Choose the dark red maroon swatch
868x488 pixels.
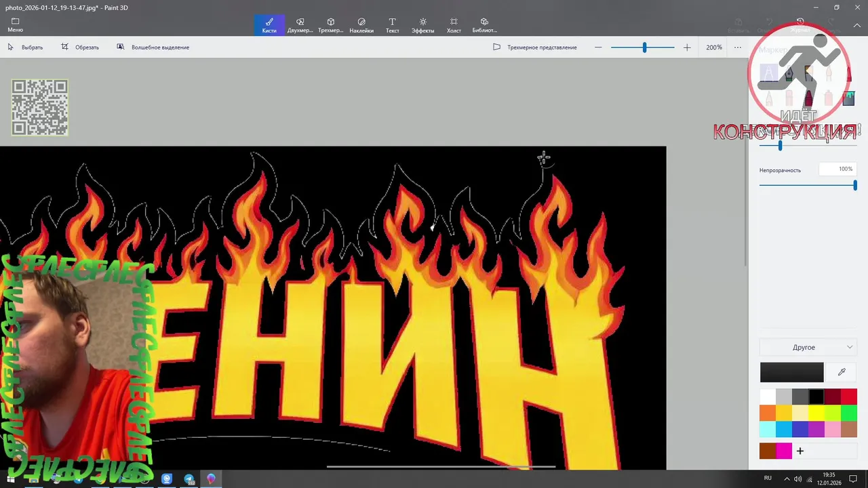point(833,396)
